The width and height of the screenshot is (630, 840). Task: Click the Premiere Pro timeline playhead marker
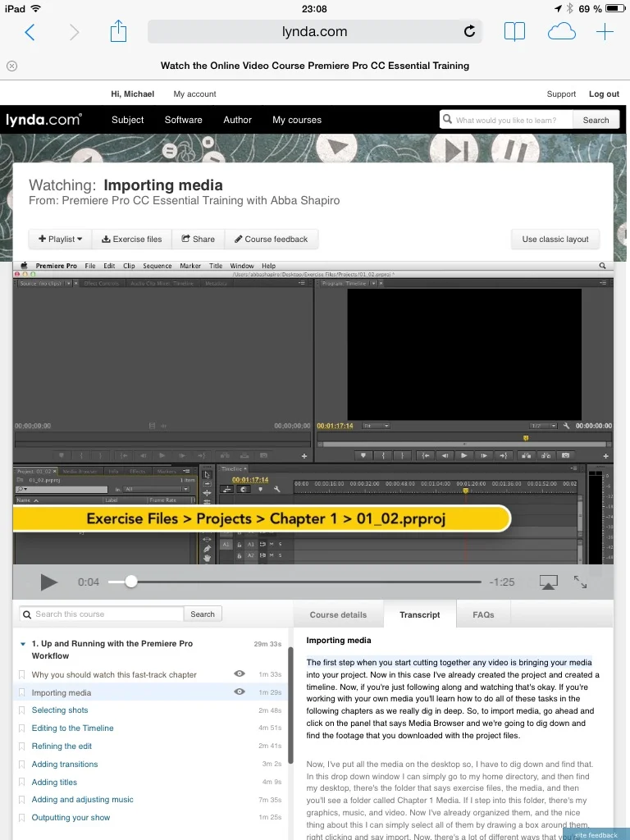tap(466, 491)
